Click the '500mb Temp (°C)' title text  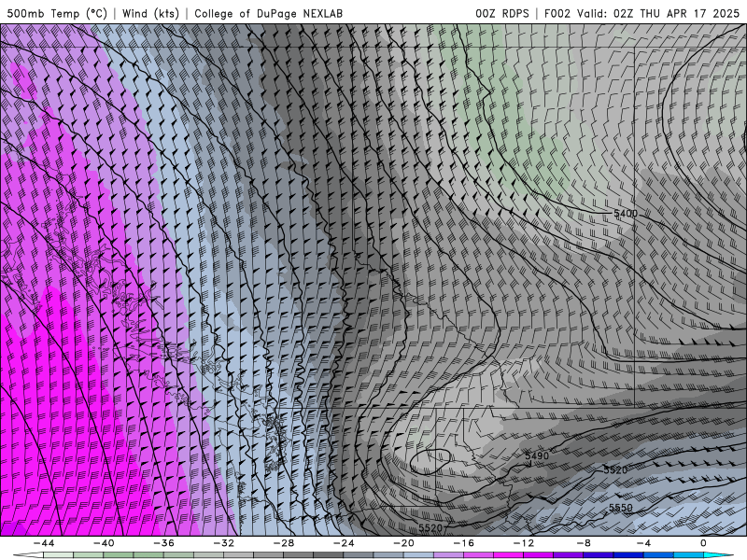pos(57,13)
